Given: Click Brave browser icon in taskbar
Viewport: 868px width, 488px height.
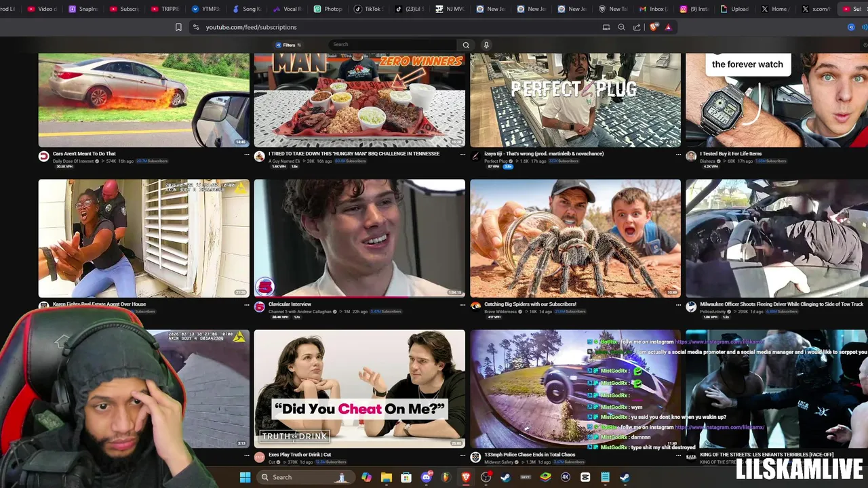Looking at the screenshot, I should (466, 477).
